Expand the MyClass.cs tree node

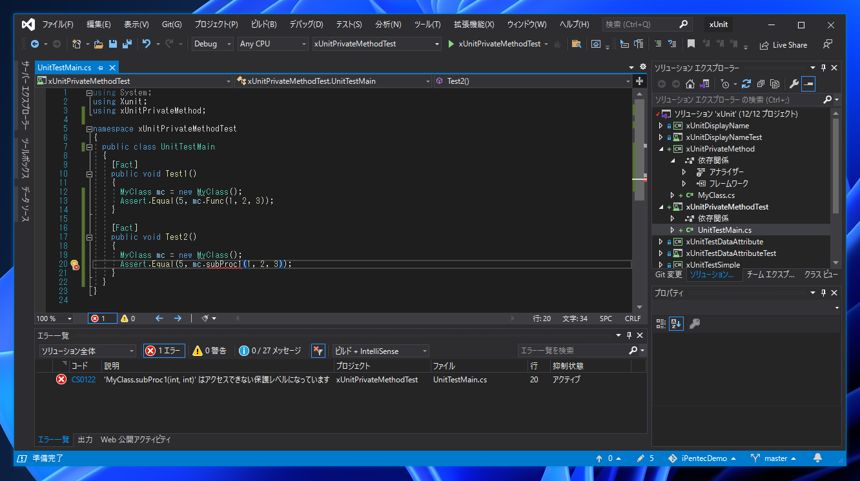[672, 195]
